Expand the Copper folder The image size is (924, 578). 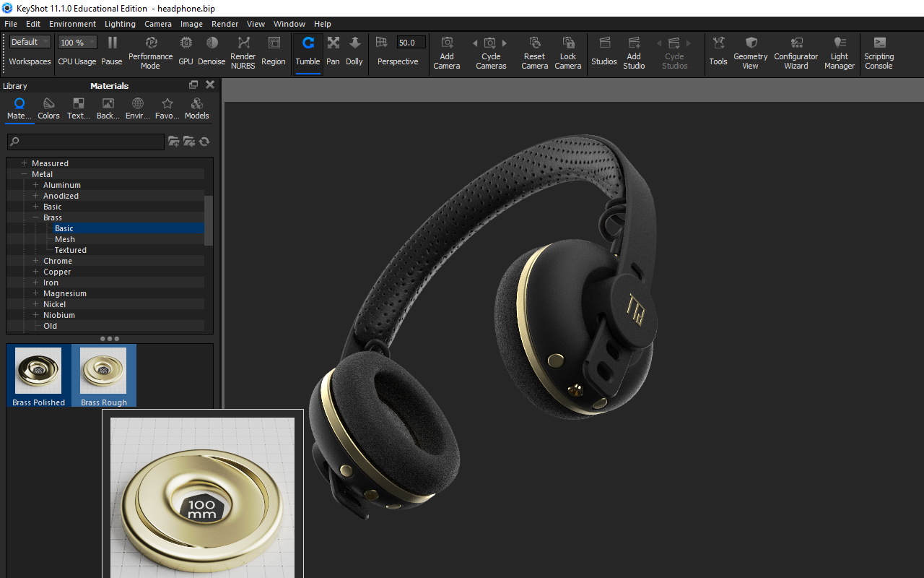[35, 272]
